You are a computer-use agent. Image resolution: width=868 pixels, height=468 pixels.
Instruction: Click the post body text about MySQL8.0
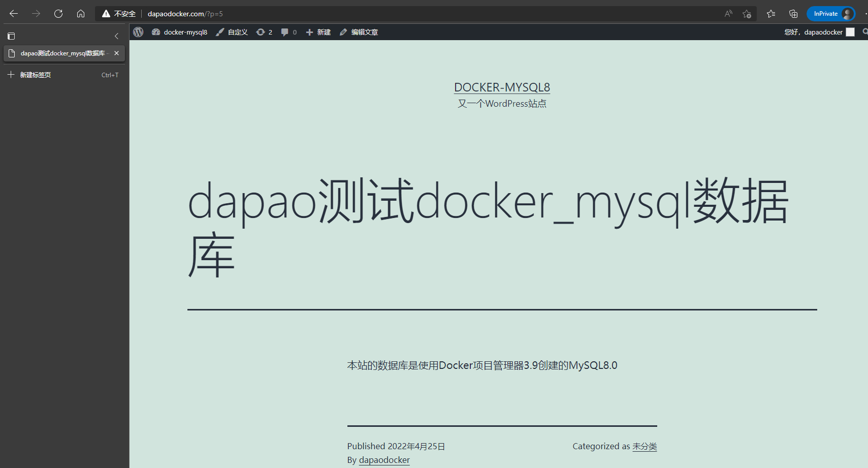(482, 365)
